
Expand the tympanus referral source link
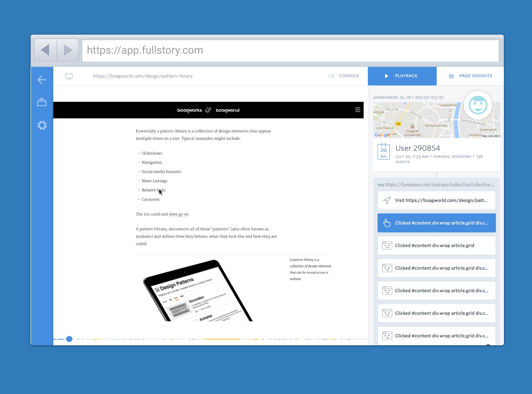click(436, 184)
